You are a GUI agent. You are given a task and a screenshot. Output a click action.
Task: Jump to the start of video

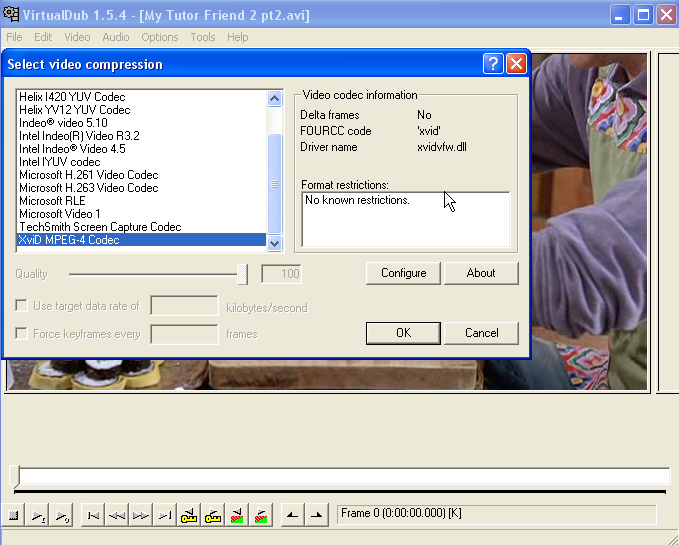tap(93, 515)
